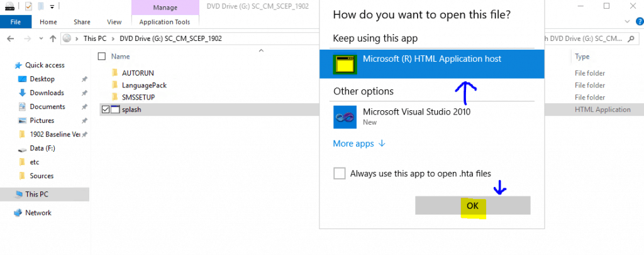Click This PC in the address breadcrumb
This screenshot has width=644, height=255.
[x=95, y=38]
